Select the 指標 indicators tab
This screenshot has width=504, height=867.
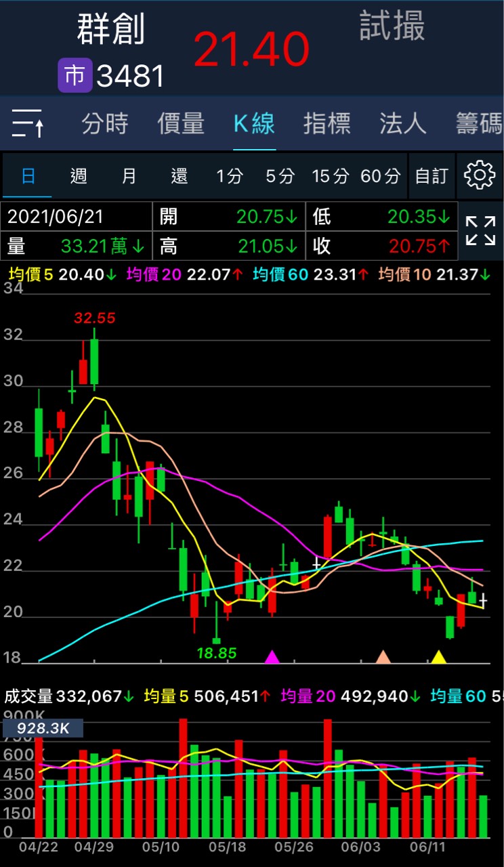[327, 124]
